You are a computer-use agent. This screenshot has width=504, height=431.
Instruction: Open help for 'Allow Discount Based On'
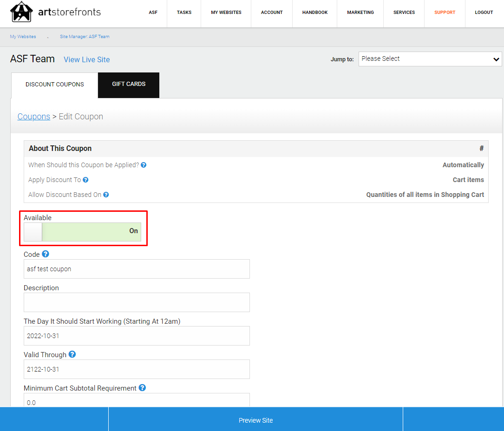point(106,195)
